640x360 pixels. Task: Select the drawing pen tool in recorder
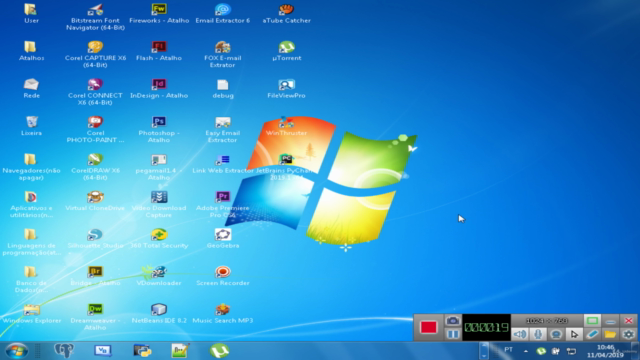click(592, 334)
